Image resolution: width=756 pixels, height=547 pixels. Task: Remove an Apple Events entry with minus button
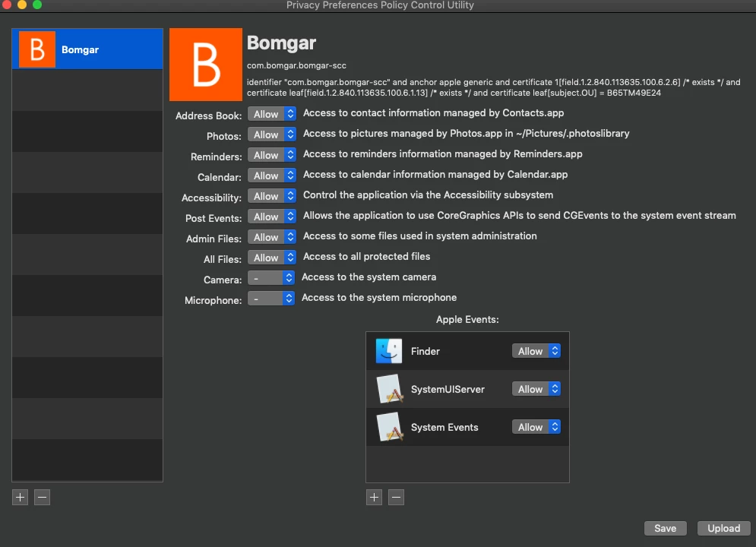pyautogui.click(x=397, y=498)
